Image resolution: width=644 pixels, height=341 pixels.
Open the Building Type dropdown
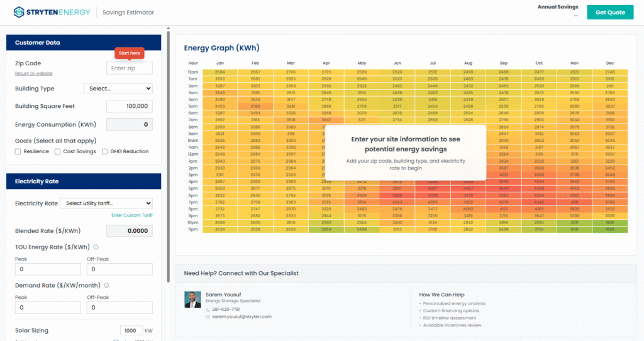click(118, 89)
